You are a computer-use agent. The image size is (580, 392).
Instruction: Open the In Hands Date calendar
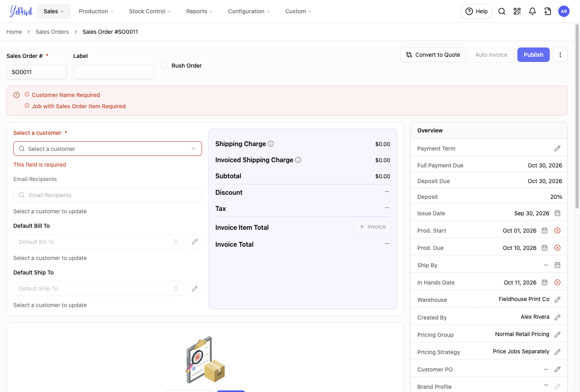click(x=545, y=283)
